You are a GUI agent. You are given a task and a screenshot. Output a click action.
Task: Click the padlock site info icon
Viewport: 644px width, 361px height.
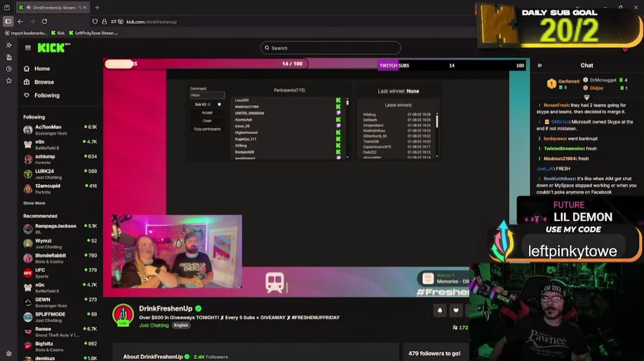[104, 22]
